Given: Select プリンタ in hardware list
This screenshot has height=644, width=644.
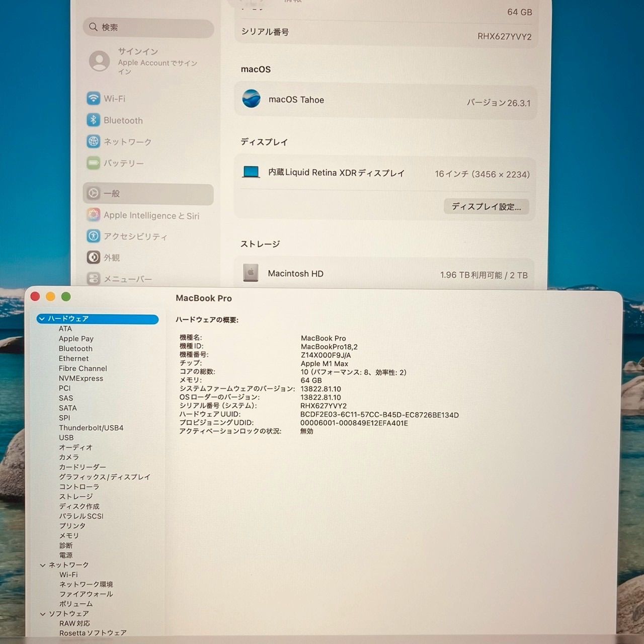Looking at the screenshot, I should click(72, 526).
